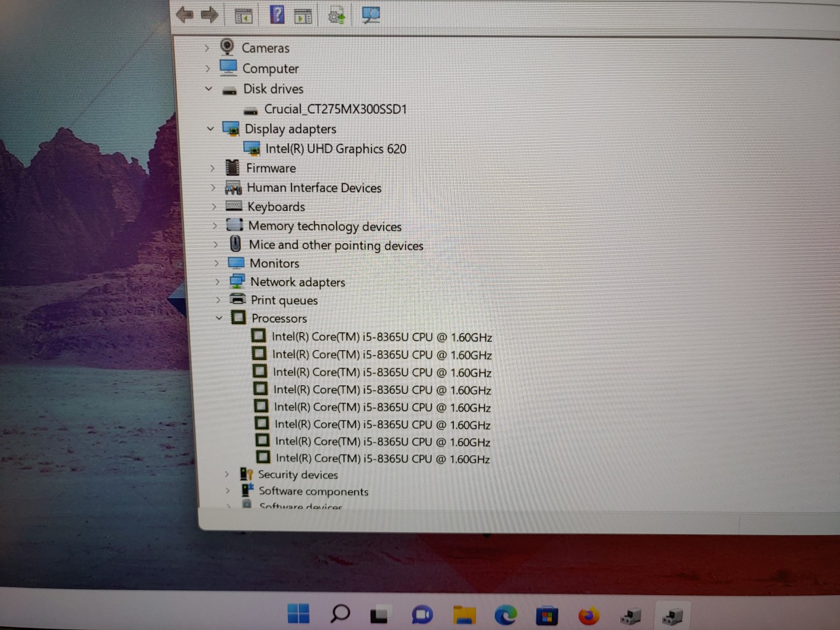Select the Network adapters label
This screenshot has height=630, width=840.
pyautogui.click(x=298, y=282)
